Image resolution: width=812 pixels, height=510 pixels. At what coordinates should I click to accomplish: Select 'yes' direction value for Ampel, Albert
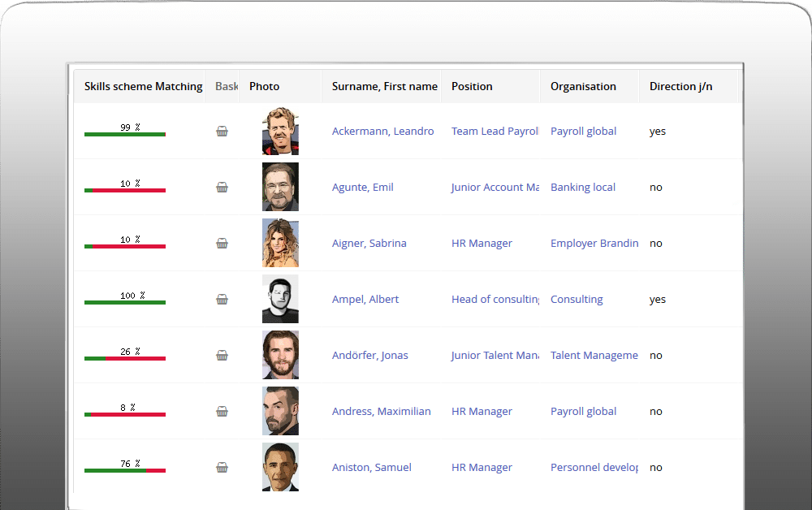(658, 300)
